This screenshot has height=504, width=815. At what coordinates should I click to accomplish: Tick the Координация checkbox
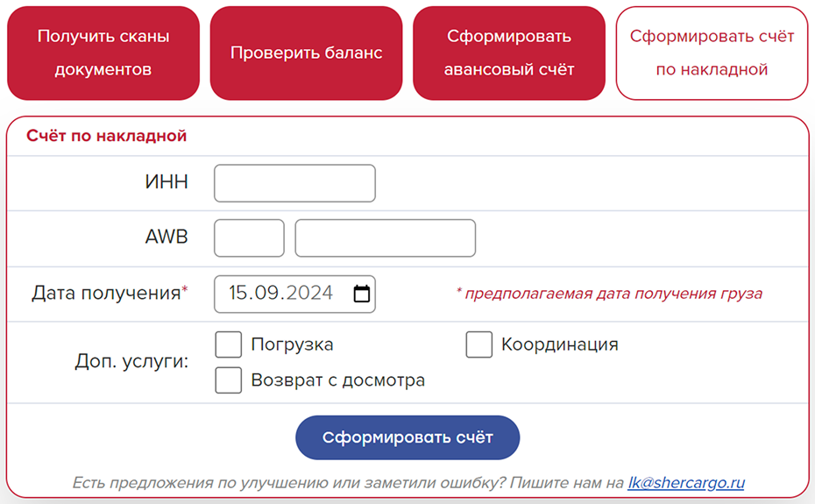tap(478, 344)
